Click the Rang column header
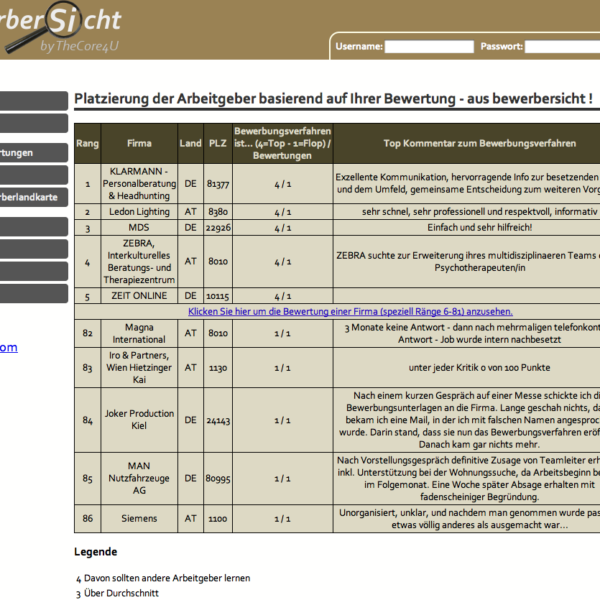The height and width of the screenshot is (600, 600). (88, 143)
